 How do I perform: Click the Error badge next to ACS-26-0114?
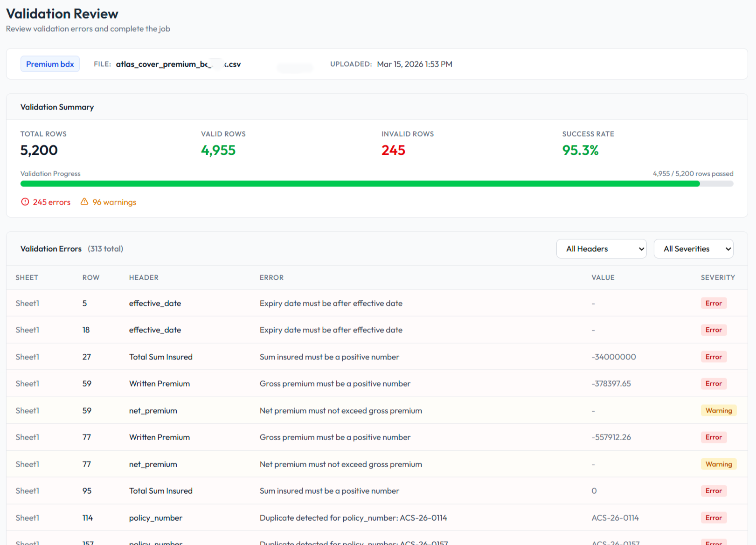[714, 517]
